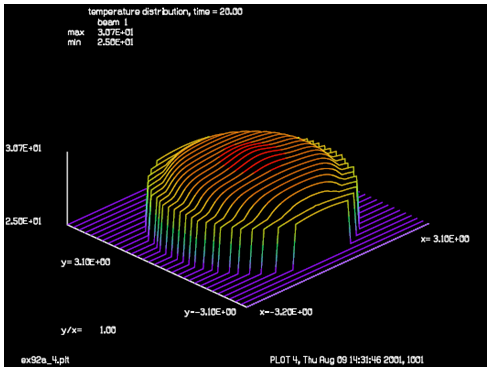Click the y=-3.10E+00 axis label

point(210,312)
